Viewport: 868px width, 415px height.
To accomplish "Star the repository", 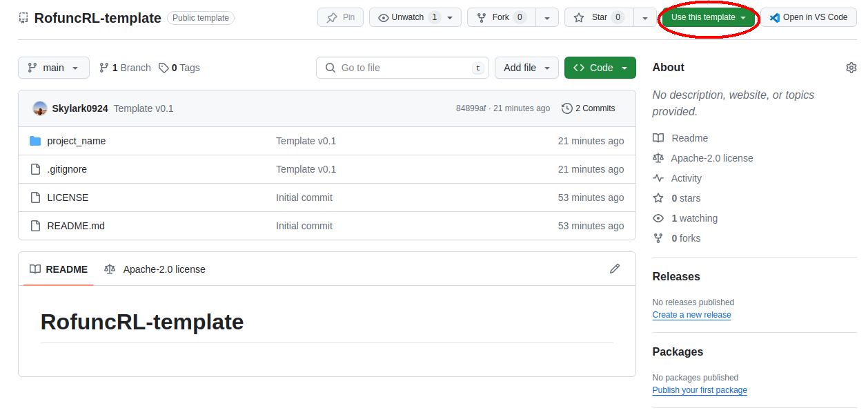I will point(599,17).
